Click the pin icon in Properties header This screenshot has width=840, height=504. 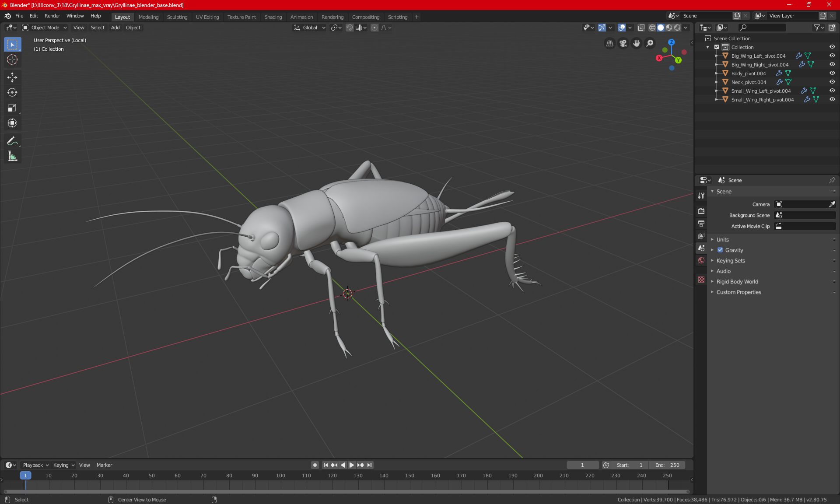[832, 180]
